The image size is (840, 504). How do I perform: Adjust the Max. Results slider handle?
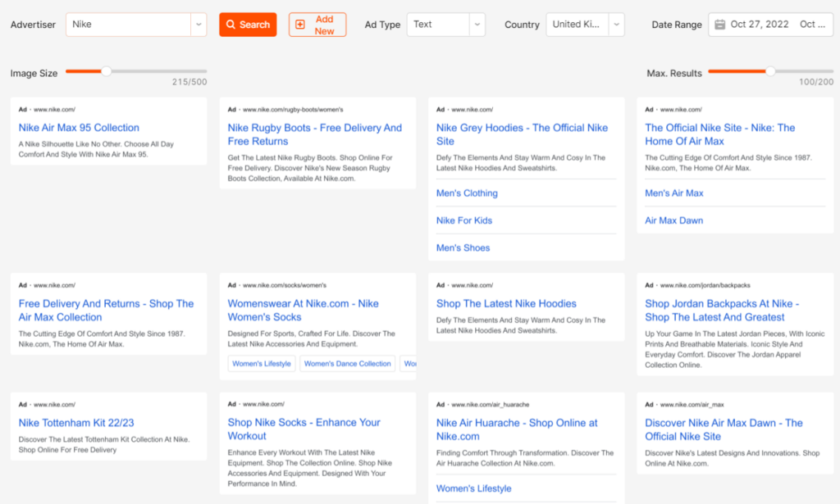(x=770, y=71)
